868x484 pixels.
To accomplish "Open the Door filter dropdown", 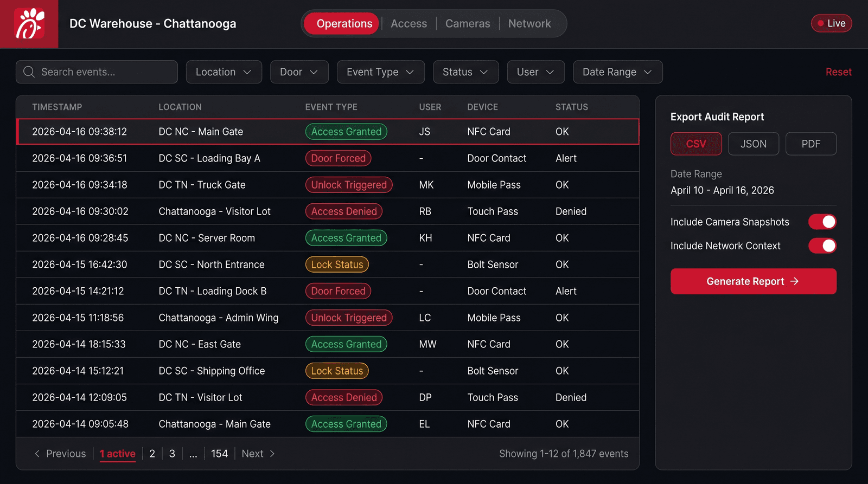I will point(299,72).
